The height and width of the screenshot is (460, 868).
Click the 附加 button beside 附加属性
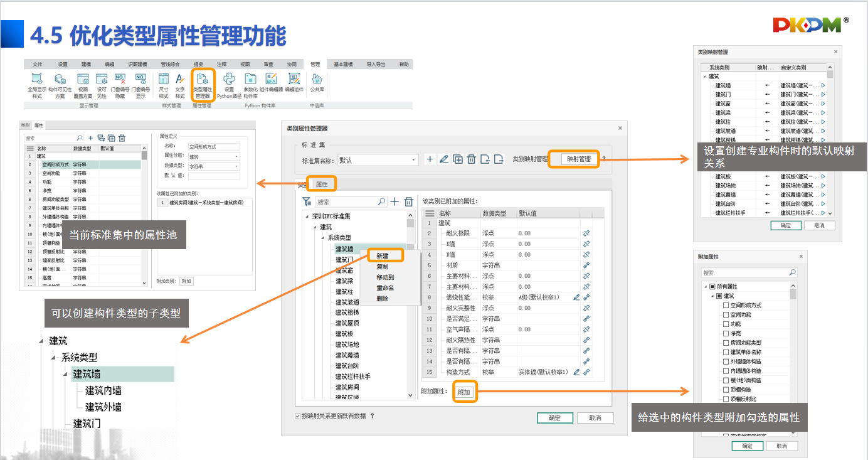463,392
